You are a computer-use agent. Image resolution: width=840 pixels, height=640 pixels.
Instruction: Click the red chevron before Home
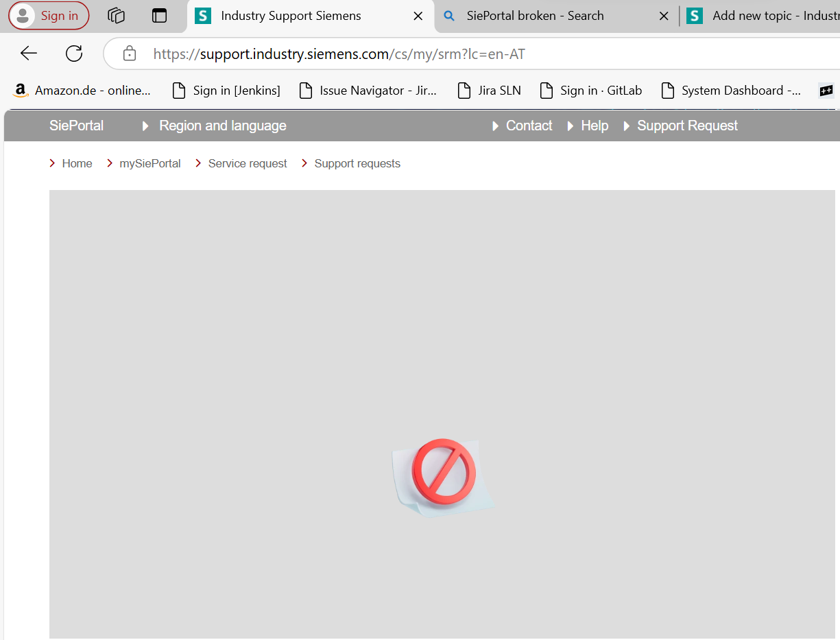(53, 163)
